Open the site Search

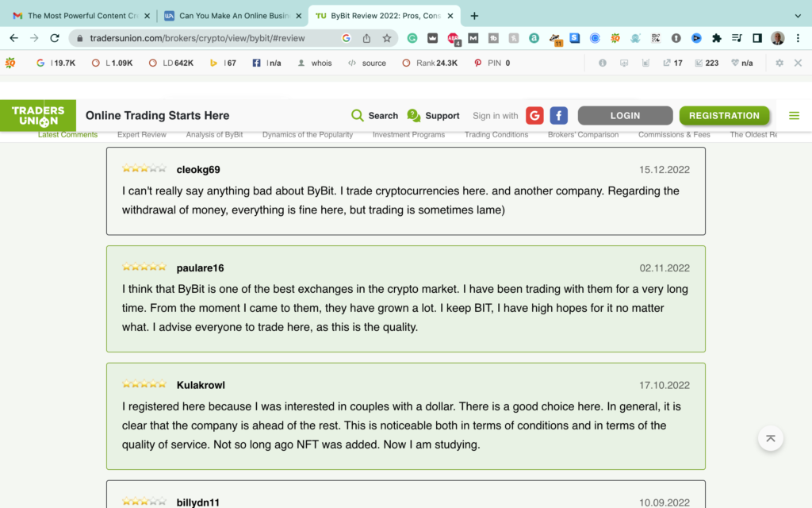(x=374, y=116)
